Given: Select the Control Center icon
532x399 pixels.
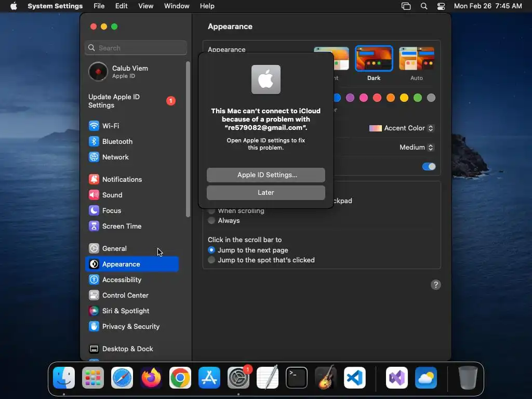Looking at the screenshot, I should [x=94, y=296].
